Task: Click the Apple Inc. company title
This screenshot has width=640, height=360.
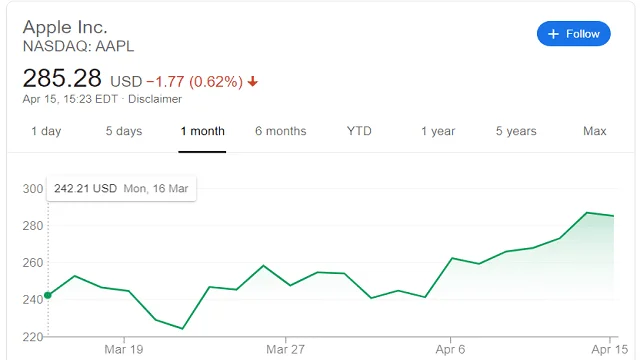Action: pyautogui.click(x=65, y=27)
